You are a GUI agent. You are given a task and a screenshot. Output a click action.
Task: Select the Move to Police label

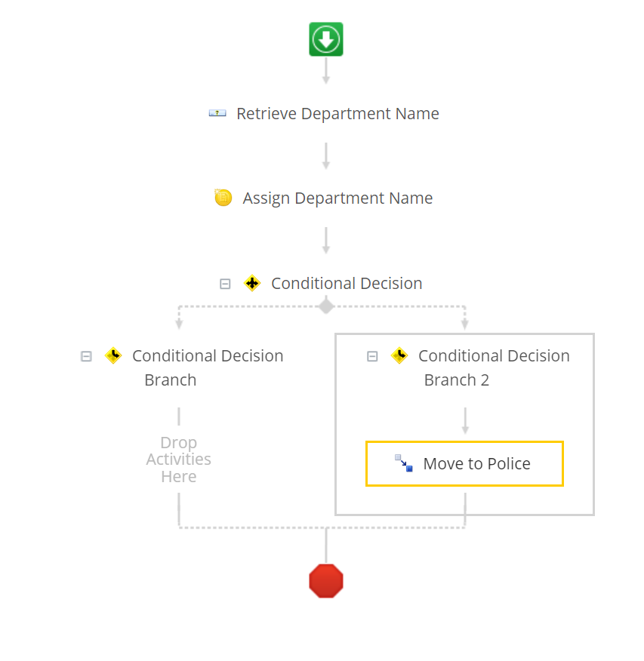(x=476, y=463)
